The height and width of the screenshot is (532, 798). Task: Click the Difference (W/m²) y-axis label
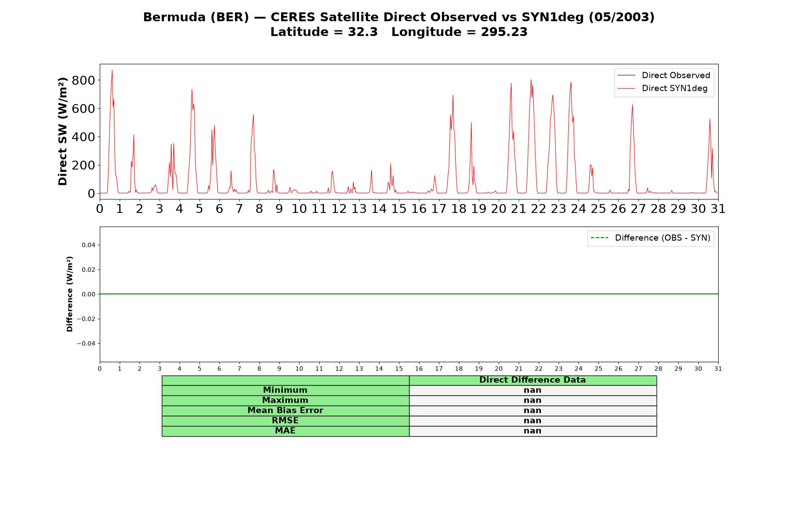point(70,294)
